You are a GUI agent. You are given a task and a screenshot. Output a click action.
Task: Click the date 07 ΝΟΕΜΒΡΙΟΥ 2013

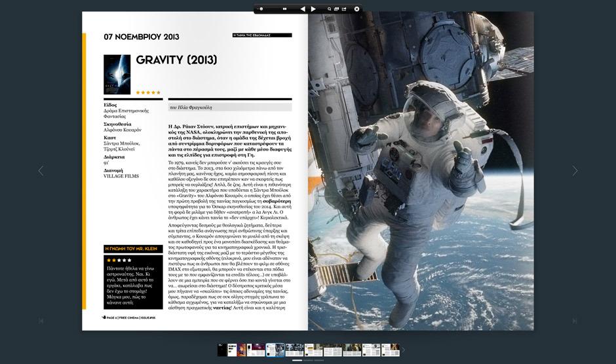[x=142, y=37]
